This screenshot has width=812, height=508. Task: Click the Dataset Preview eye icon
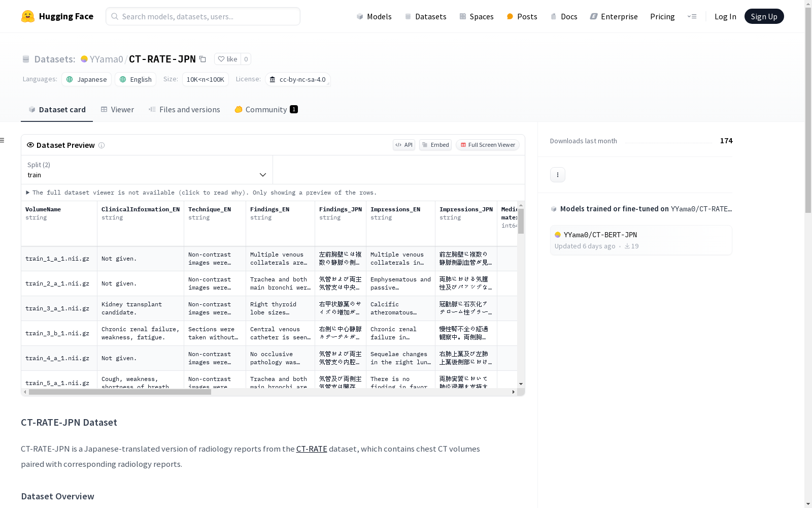point(30,145)
